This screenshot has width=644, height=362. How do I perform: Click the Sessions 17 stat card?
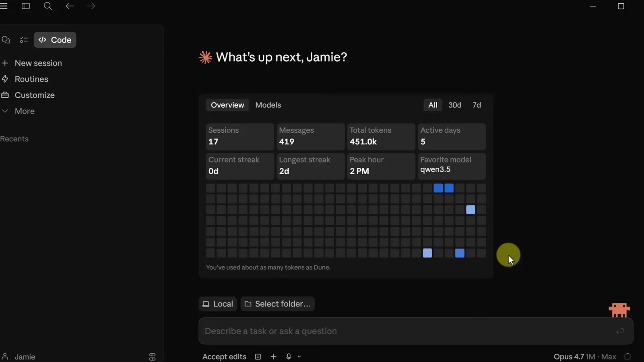tap(240, 136)
